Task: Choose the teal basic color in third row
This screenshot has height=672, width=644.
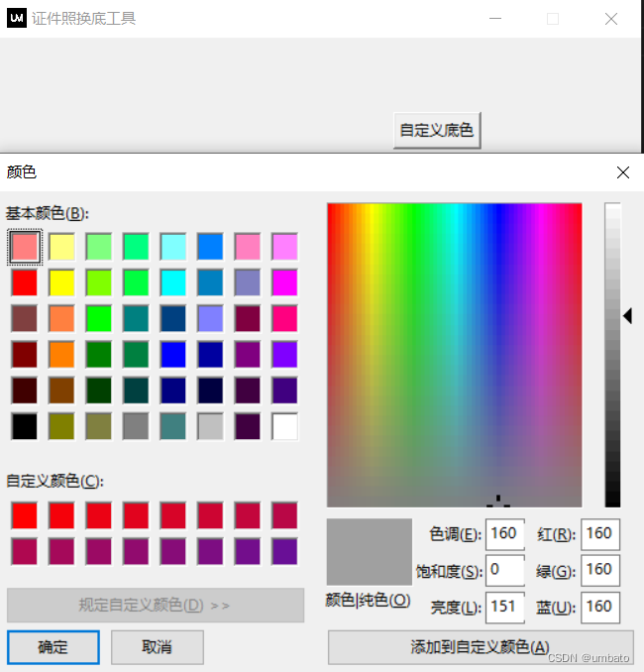Action: 136,319
